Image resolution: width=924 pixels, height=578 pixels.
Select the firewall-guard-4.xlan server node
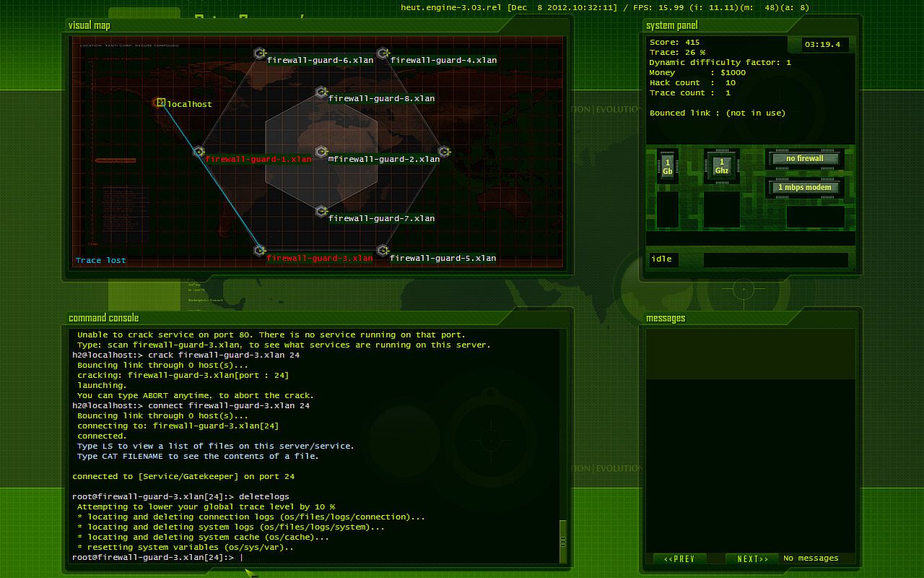tap(383, 53)
